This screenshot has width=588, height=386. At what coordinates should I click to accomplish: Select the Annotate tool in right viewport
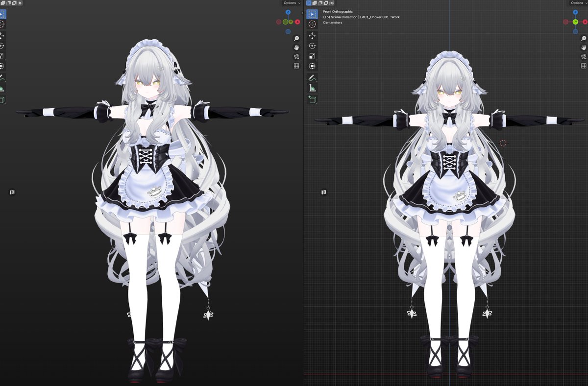coord(312,78)
